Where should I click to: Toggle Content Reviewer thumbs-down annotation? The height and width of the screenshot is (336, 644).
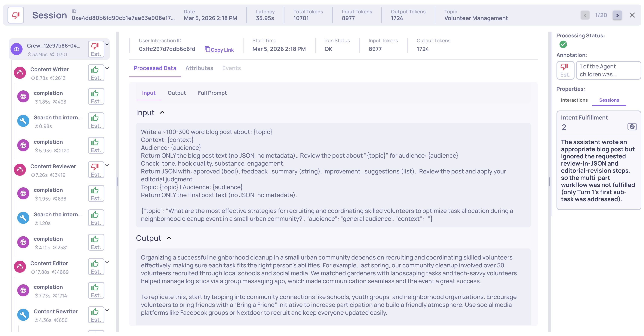pos(96,170)
